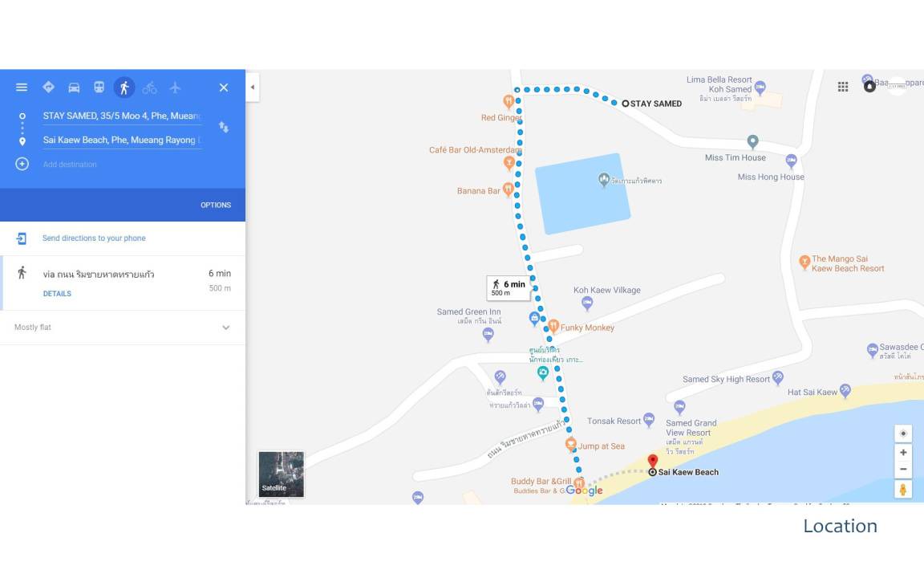Click DETAILS for the walking route
Image resolution: width=924 pixels, height=578 pixels.
57,294
